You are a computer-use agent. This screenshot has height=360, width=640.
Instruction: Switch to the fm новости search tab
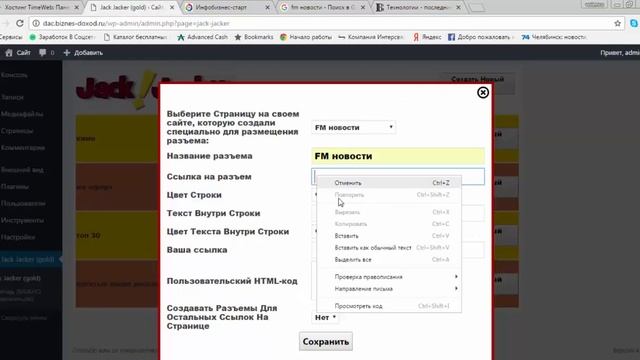click(x=318, y=7)
